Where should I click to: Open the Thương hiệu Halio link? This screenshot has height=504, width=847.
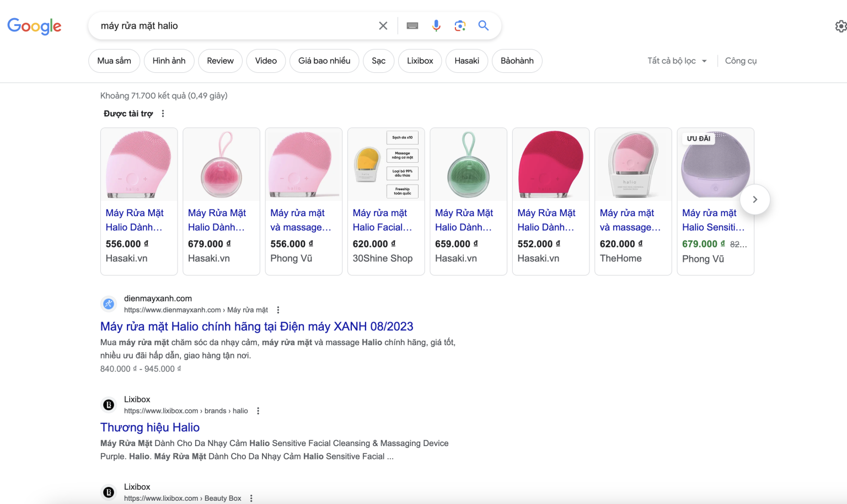(150, 427)
